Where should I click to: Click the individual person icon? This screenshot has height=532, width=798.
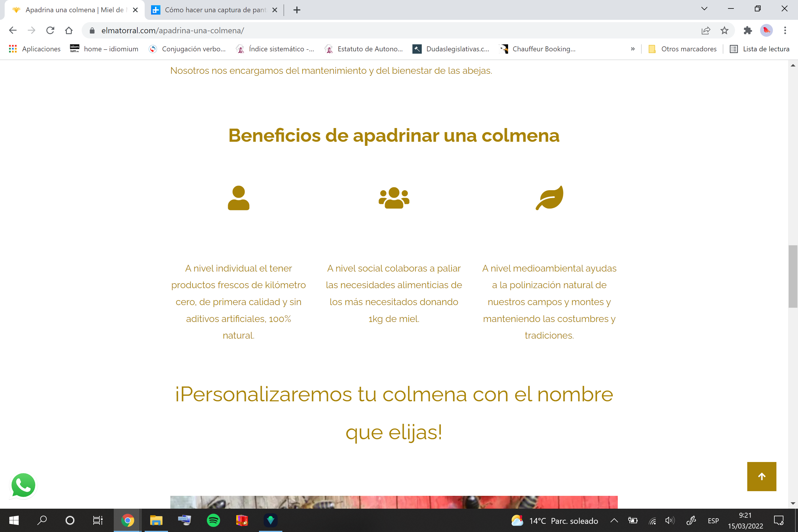click(239, 198)
